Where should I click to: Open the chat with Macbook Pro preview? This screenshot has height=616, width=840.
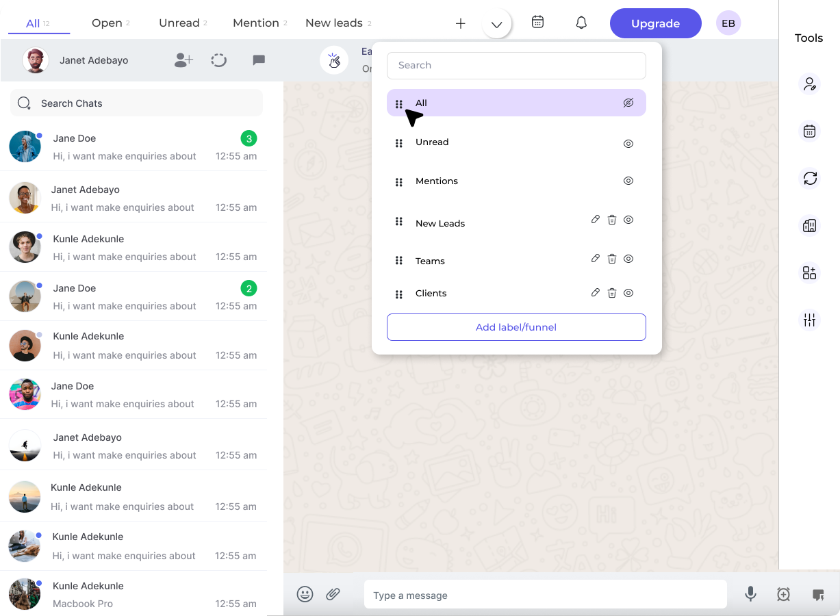[133, 594]
